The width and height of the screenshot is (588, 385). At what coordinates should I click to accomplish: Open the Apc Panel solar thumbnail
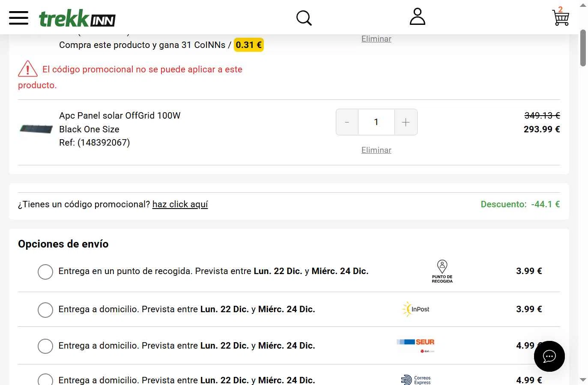pos(36,128)
